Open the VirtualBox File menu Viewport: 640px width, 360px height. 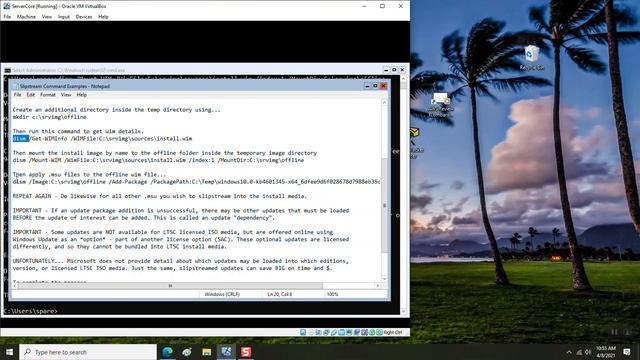(x=7, y=17)
